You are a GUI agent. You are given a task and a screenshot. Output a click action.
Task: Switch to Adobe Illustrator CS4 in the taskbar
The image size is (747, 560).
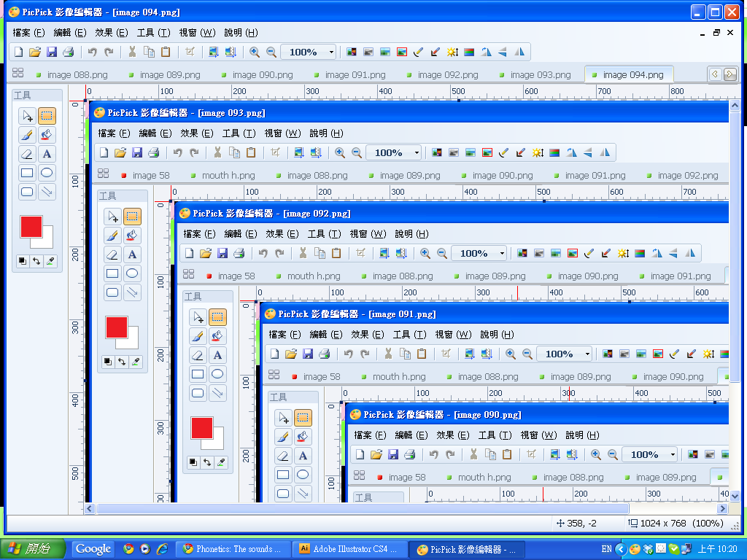pos(349,549)
